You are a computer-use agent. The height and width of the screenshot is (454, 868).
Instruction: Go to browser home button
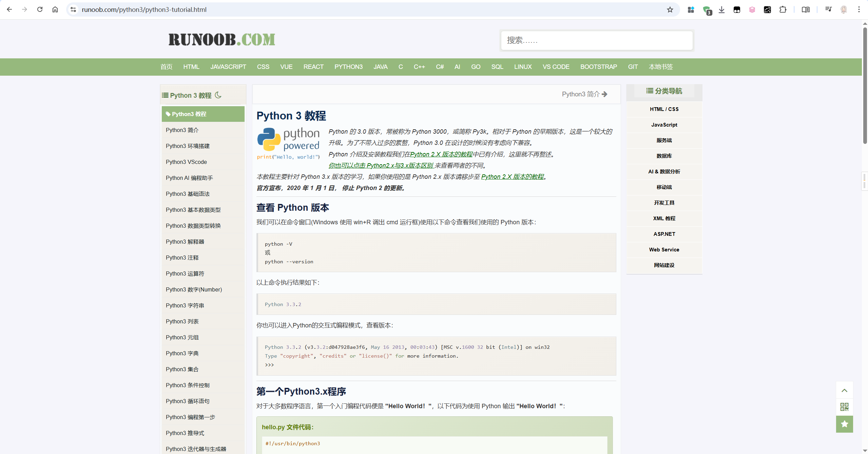click(55, 10)
